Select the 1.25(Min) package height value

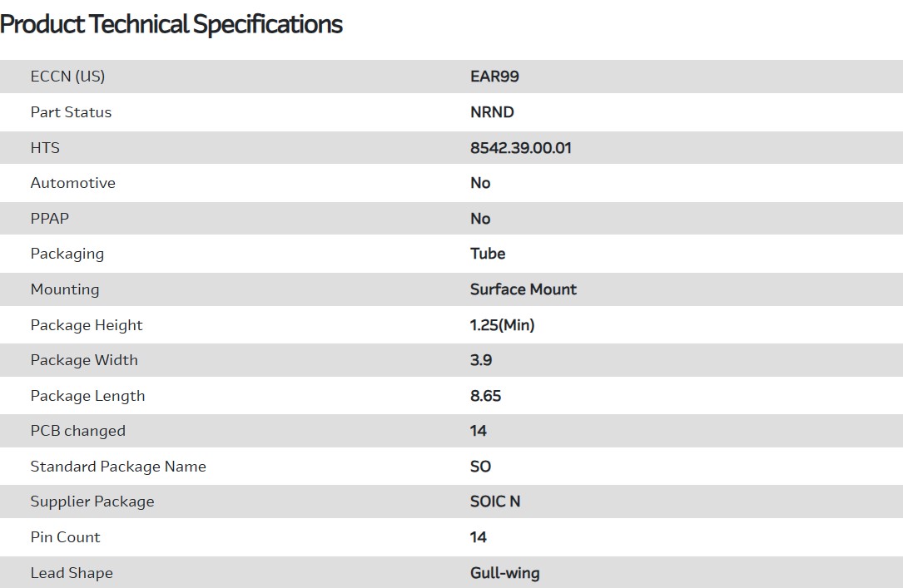click(x=502, y=325)
